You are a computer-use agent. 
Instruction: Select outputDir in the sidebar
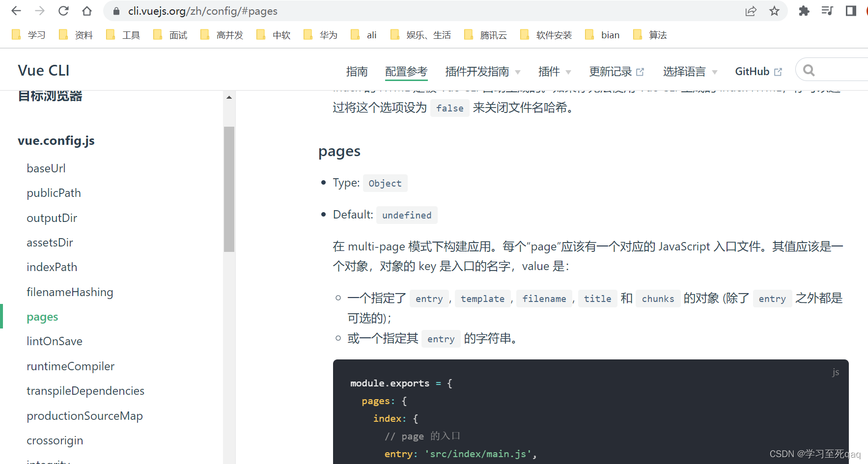(x=52, y=218)
